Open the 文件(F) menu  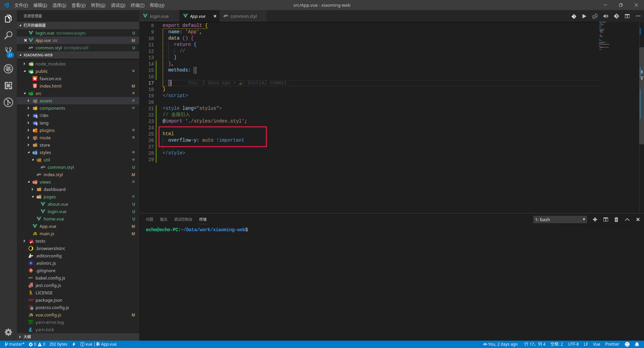21,5
